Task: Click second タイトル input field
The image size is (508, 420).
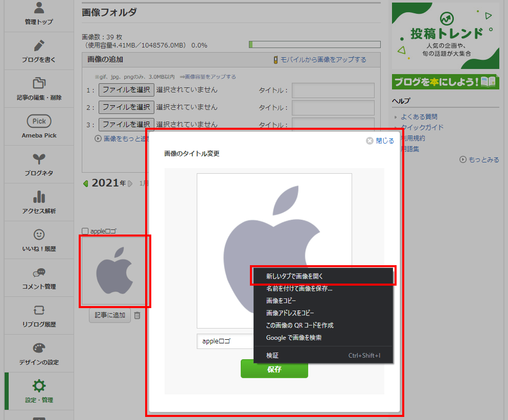Action: click(x=333, y=108)
